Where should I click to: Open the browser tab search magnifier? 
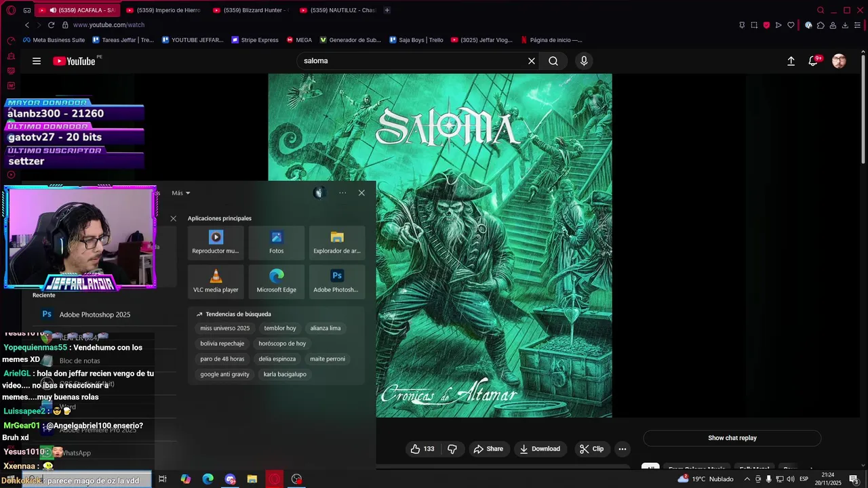point(821,10)
